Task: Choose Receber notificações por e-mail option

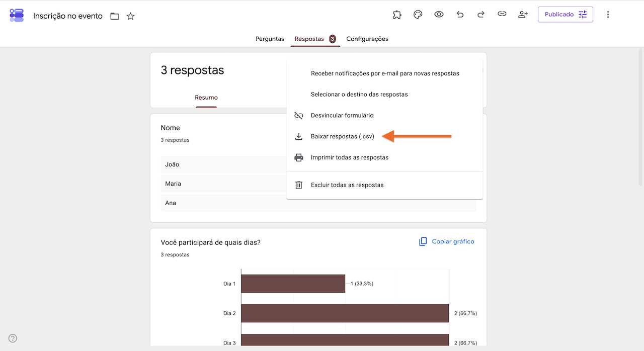Action: tap(384, 73)
